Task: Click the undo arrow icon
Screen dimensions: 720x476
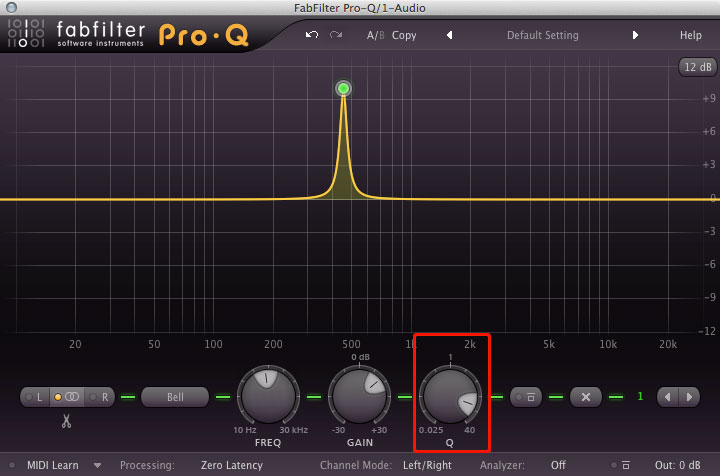Action: [x=312, y=35]
